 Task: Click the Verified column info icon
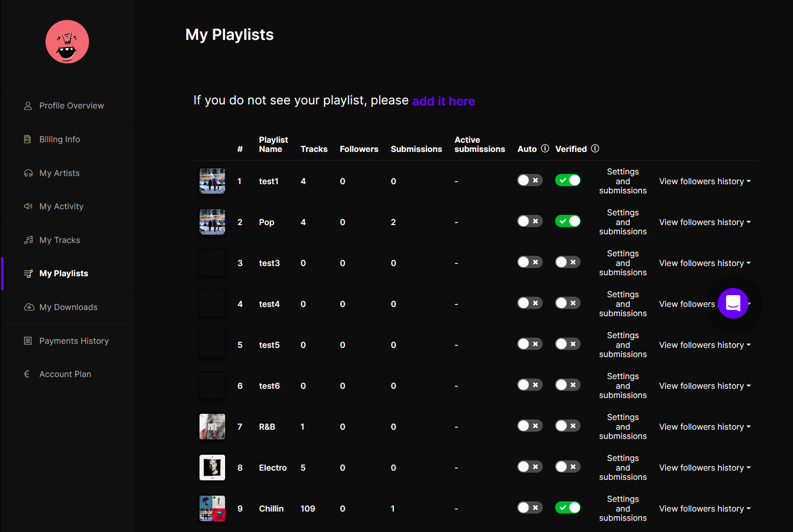595,148
